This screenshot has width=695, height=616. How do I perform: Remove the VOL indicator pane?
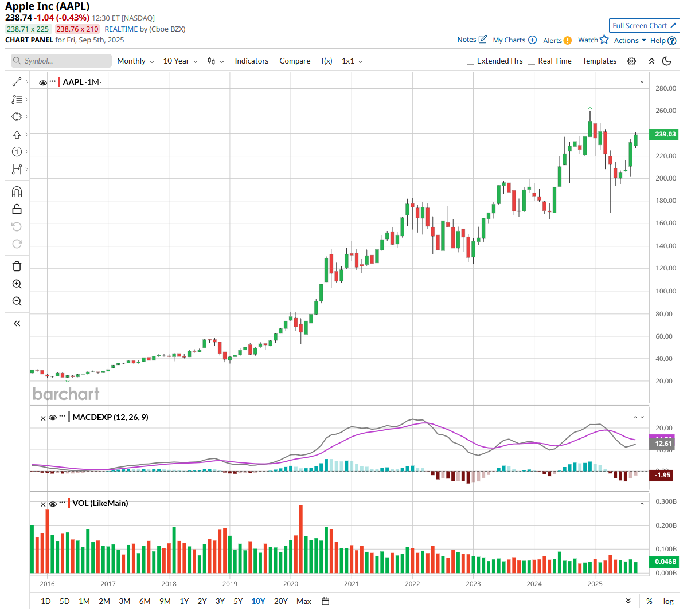(x=43, y=504)
